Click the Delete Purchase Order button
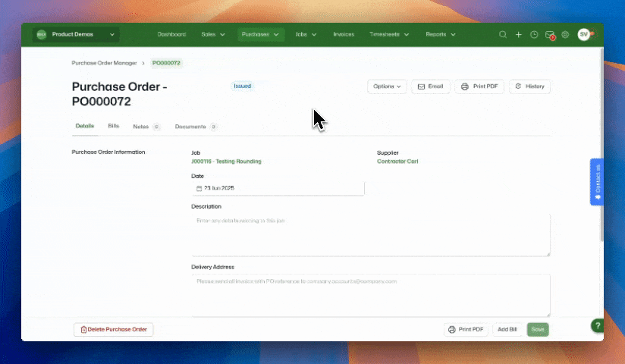 [x=114, y=330]
